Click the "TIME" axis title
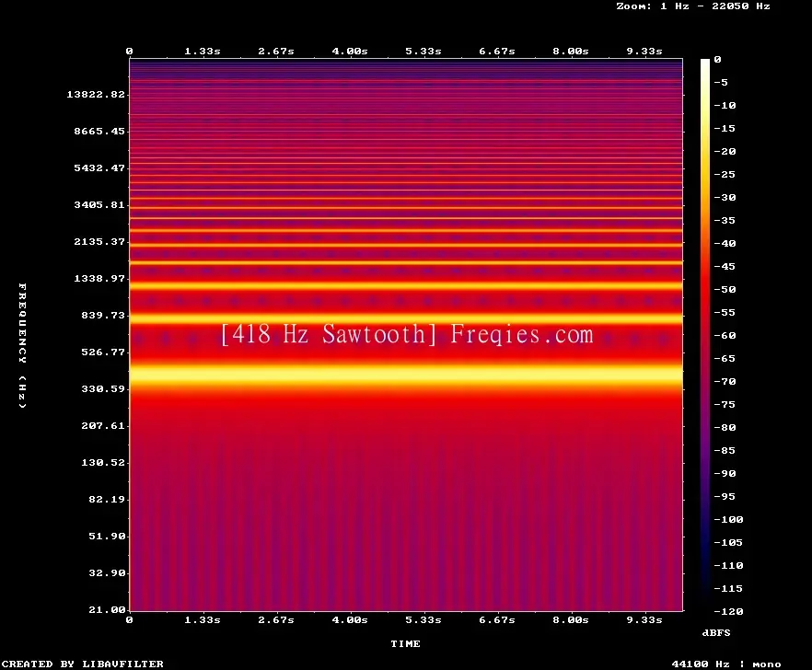The image size is (812, 670). [405, 643]
